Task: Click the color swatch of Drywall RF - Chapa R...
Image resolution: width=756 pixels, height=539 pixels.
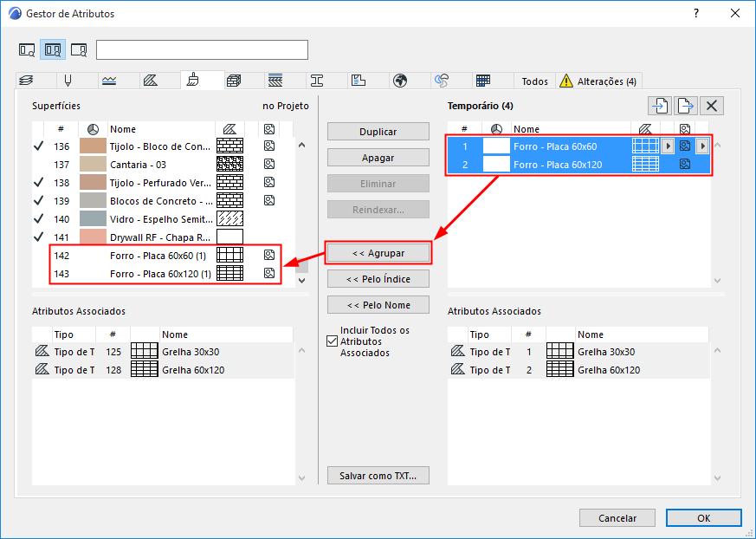Action: (93, 237)
